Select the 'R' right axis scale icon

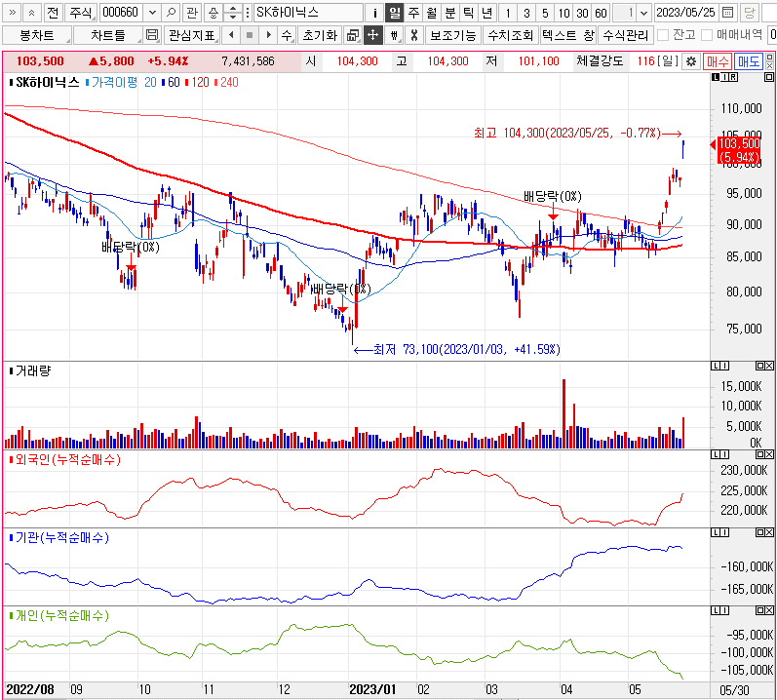coord(733,77)
